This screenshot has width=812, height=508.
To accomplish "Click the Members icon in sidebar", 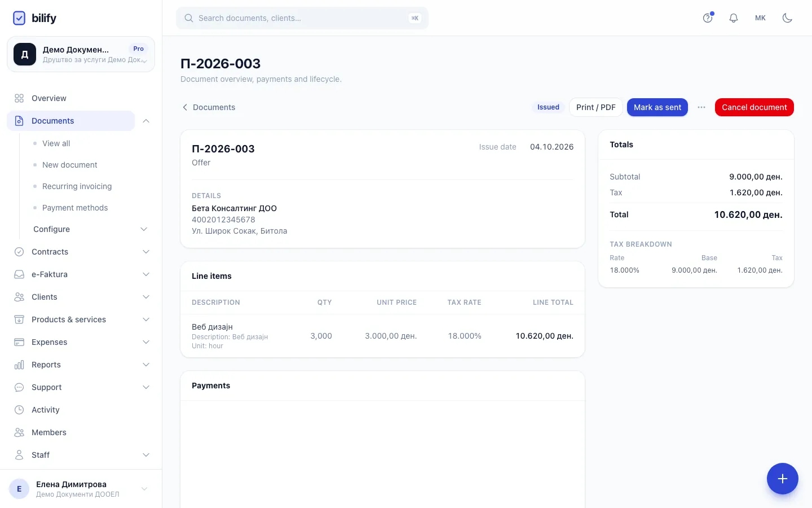I will (x=19, y=432).
